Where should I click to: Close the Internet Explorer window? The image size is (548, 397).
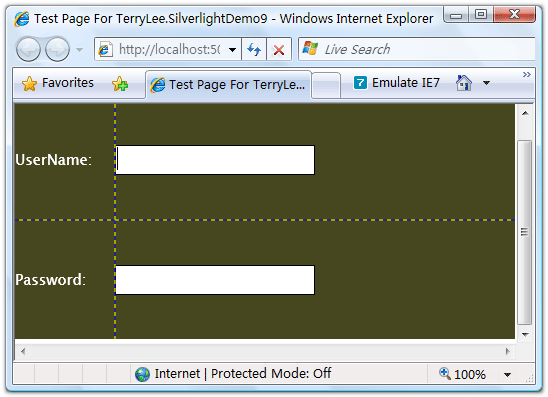(514, 15)
